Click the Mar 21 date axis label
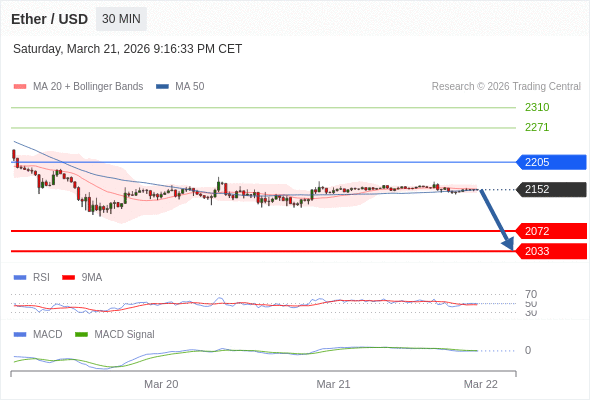The width and height of the screenshot is (590, 400). [x=333, y=384]
